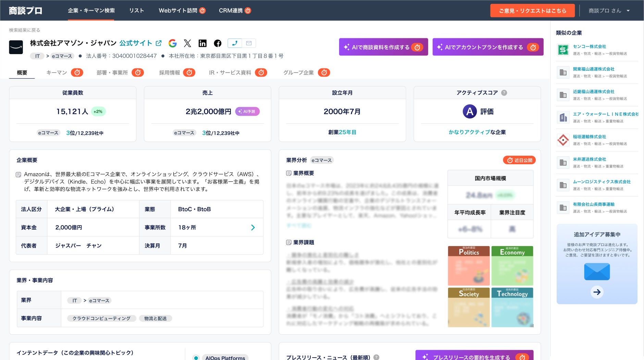Click the Economy PEST thumbnail
Image resolution: width=644 pixels, height=360 pixels.
tap(512, 266)
